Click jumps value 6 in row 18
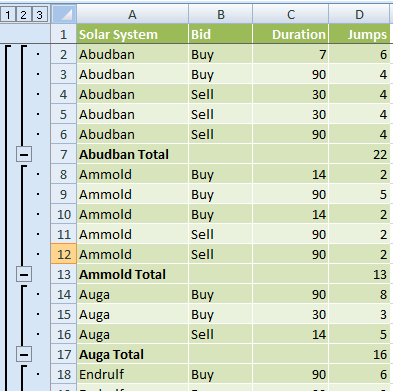Viewport: 393px width, 391px height. point(359,374)
